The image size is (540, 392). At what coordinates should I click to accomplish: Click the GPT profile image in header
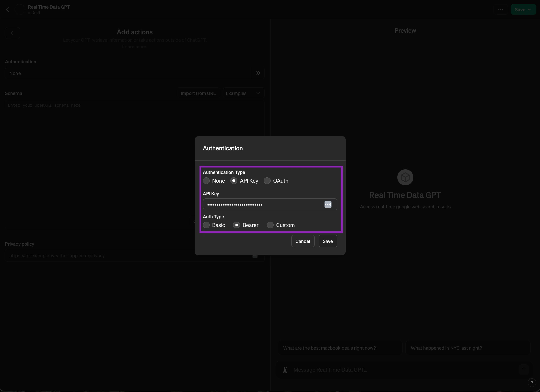(20, 9)
